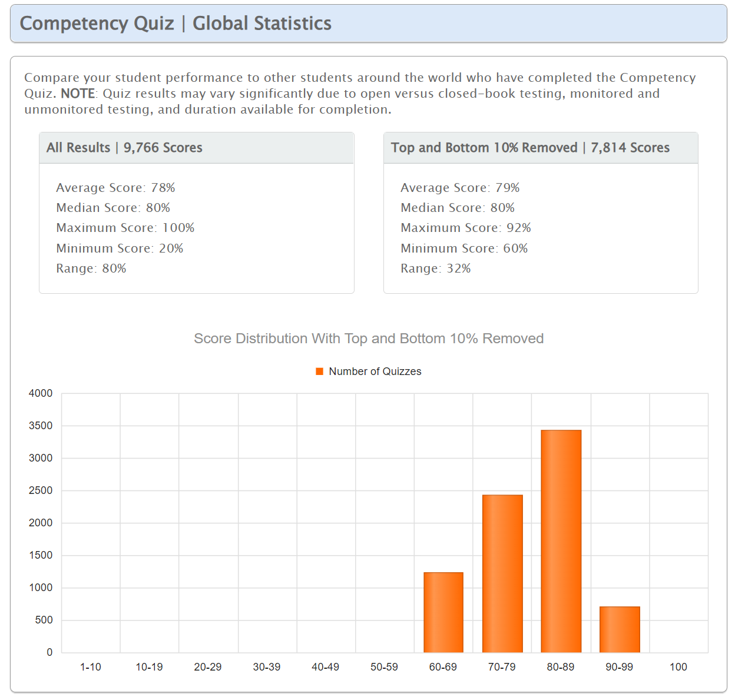Click Range: 80% text
Viewport: 735px width, 700px height.
(x=91, y=268)
